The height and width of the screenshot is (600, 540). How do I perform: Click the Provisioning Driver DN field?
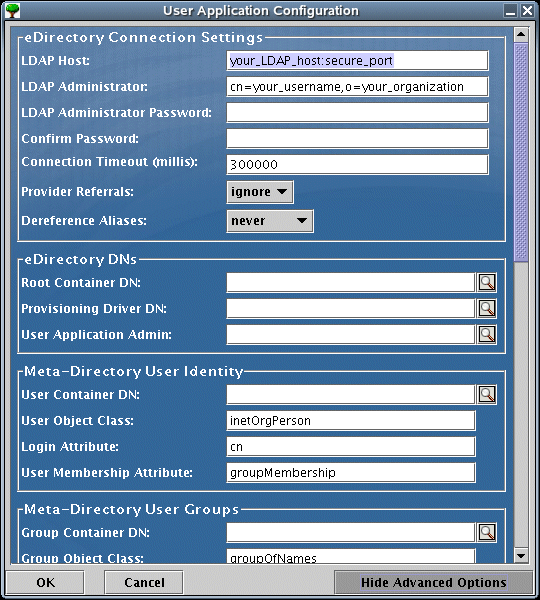click(x=351, y=308)
